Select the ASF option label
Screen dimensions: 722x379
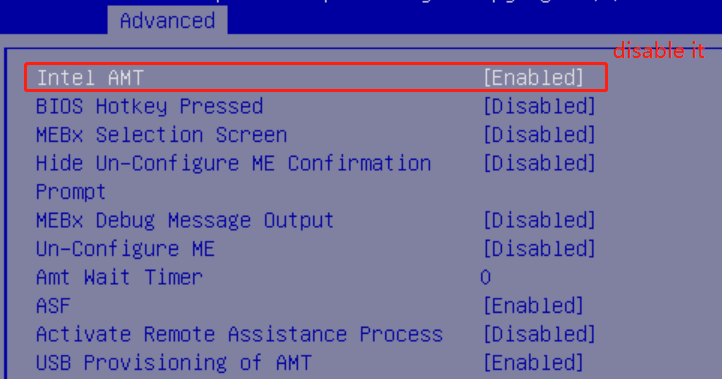click(x=53, y=306)
